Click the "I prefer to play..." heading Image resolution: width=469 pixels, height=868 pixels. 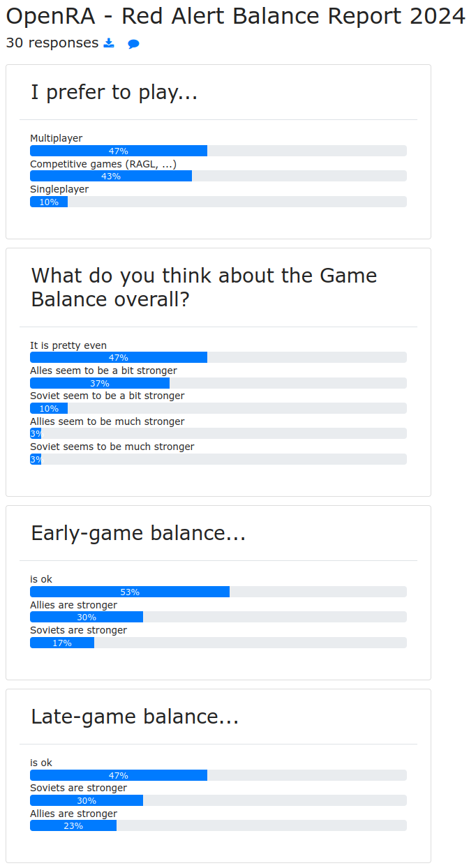tap(114, 92)
